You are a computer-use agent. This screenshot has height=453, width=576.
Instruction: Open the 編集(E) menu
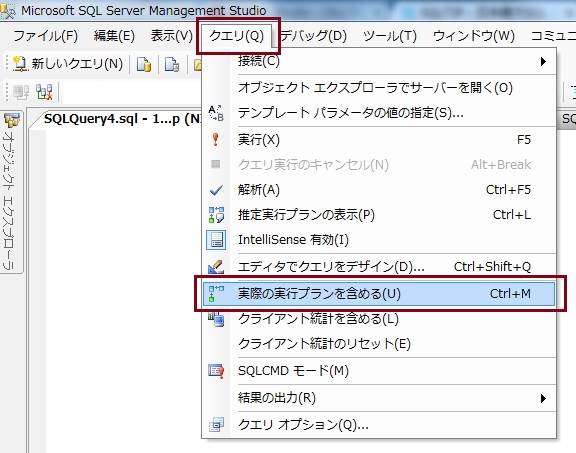[x=114, y=36]
